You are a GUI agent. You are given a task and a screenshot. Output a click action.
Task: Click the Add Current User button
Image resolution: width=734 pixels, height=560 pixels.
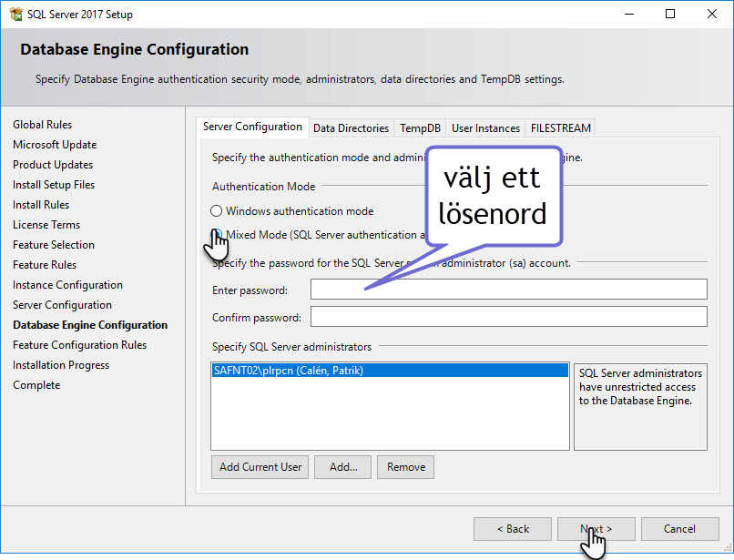pos(260,467)
